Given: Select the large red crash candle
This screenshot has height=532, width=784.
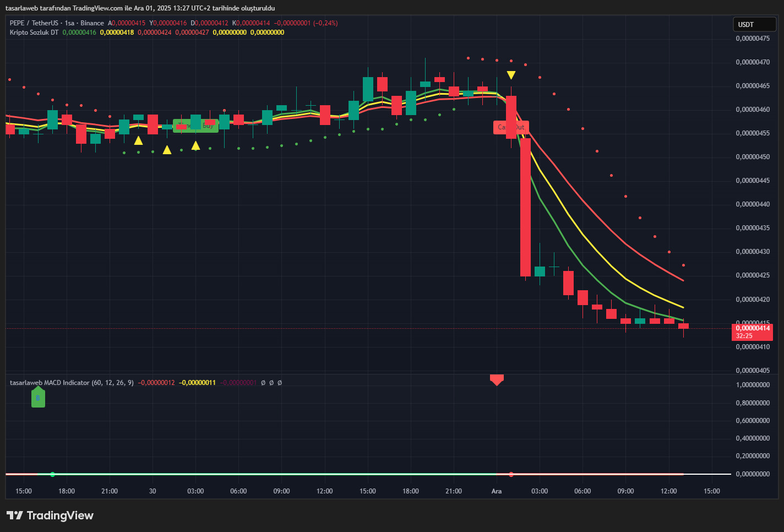Looking at the screenshot, I should pyautogui.click(x=526, y=207).
